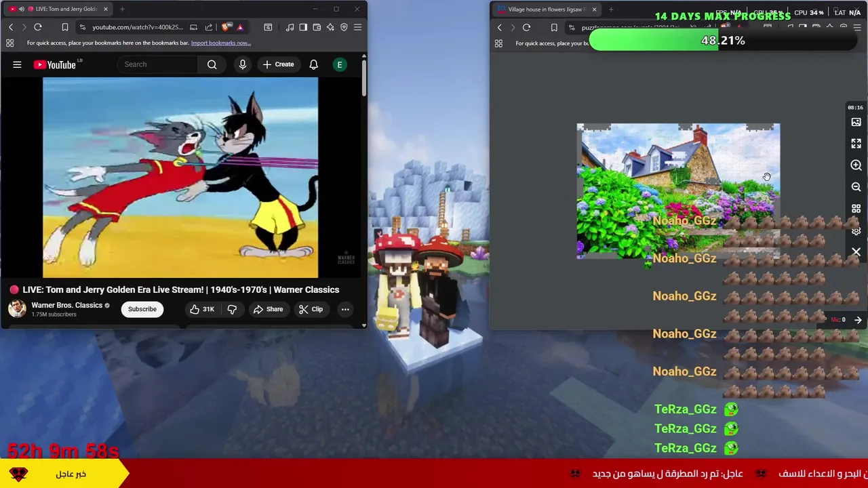The image size is (868, 488).
Task: Bookmark the YouTube page
Action: point(65,27)
